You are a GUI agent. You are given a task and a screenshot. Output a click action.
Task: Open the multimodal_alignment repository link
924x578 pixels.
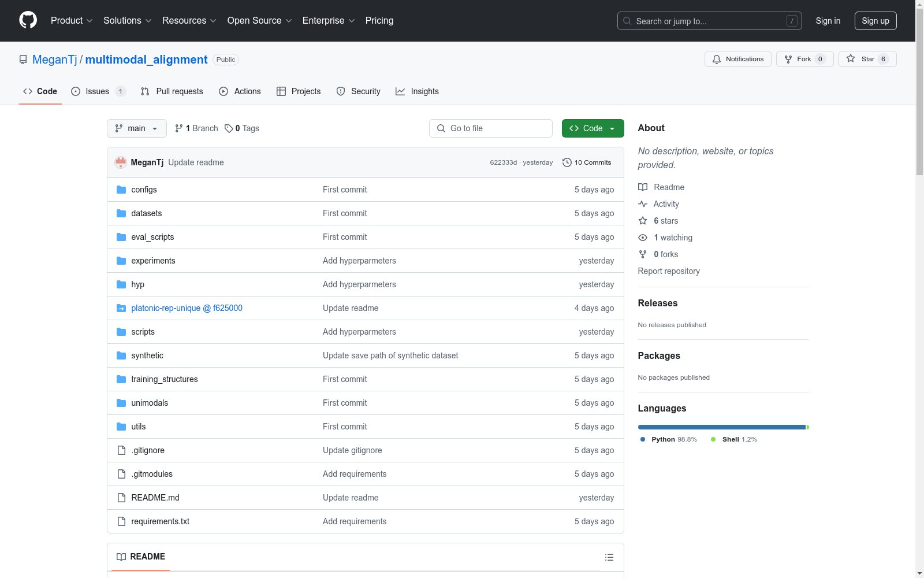tap(146, 60)
